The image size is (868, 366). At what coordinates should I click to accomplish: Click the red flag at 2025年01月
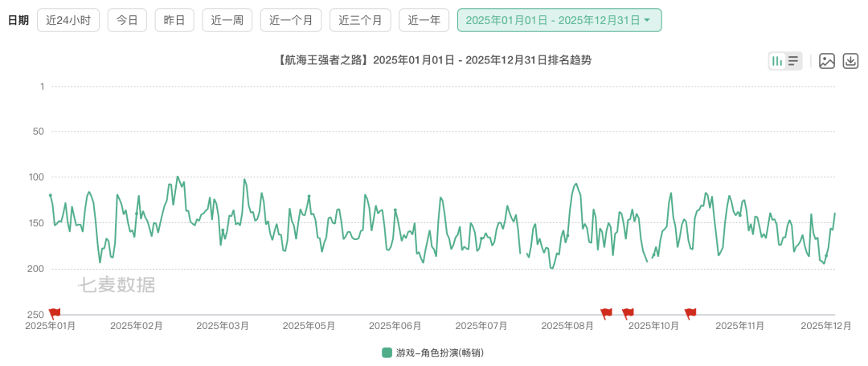[54, 313]
